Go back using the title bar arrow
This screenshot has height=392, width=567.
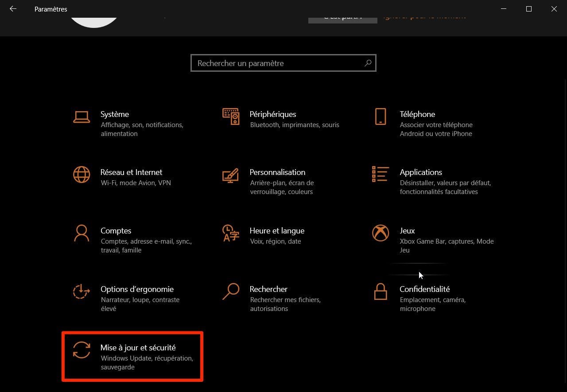13,9
